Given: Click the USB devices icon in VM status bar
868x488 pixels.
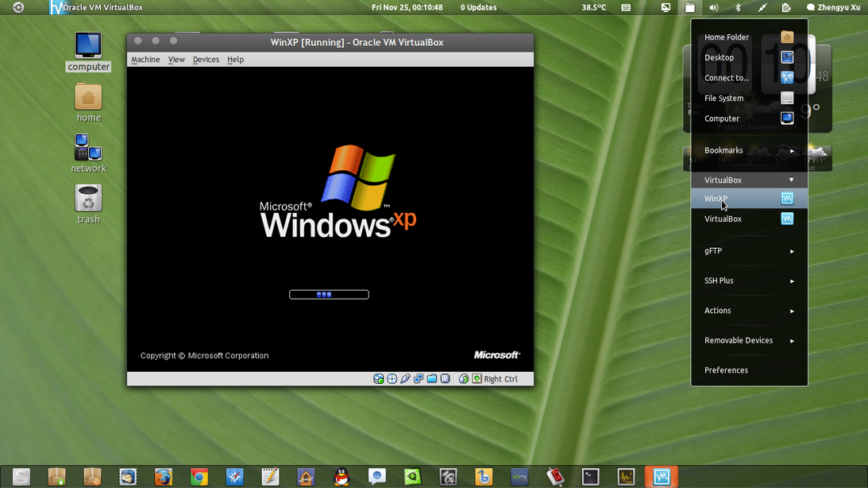Looking at the screenshot, I should [x=405, y=379].
